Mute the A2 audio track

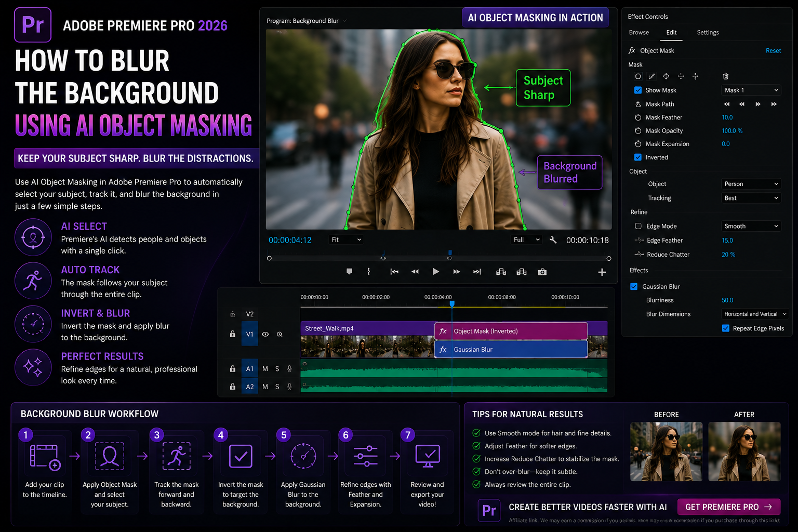pyautogui.click(x=265, y=387)
